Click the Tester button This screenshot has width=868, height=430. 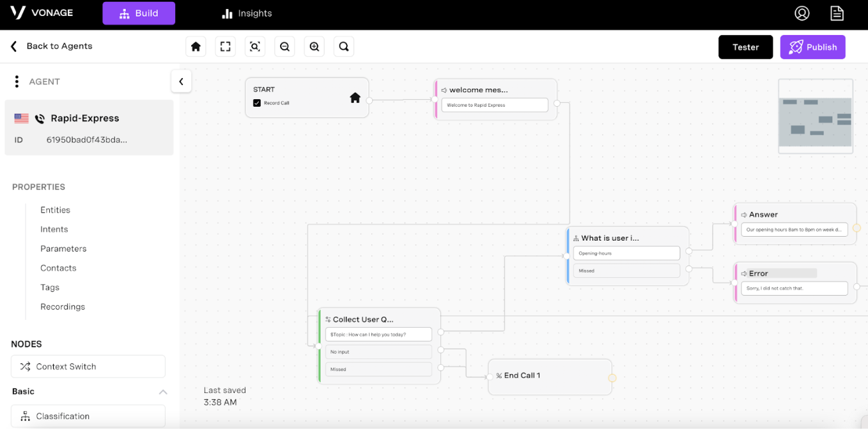(x=745, y=47)
